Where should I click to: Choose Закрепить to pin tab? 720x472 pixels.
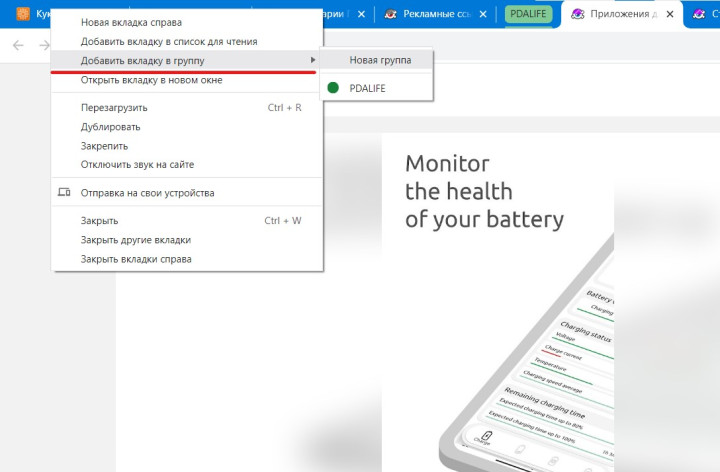point(104,145)
